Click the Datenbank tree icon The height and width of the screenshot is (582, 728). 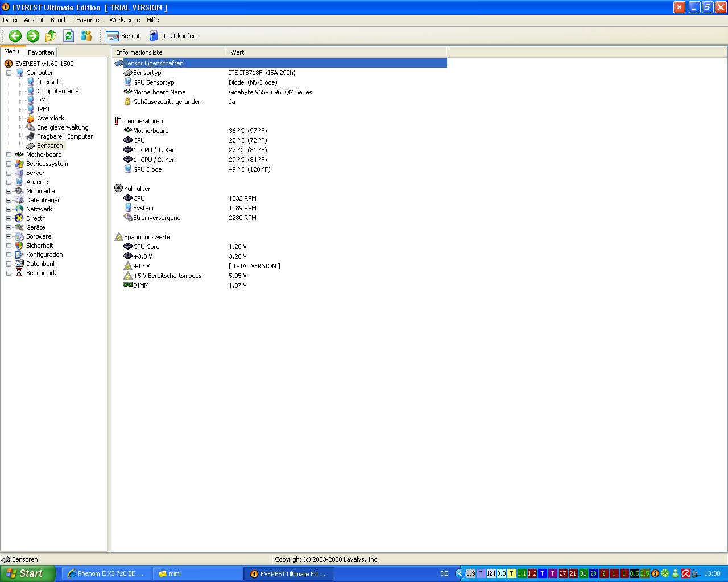point(19,264)
